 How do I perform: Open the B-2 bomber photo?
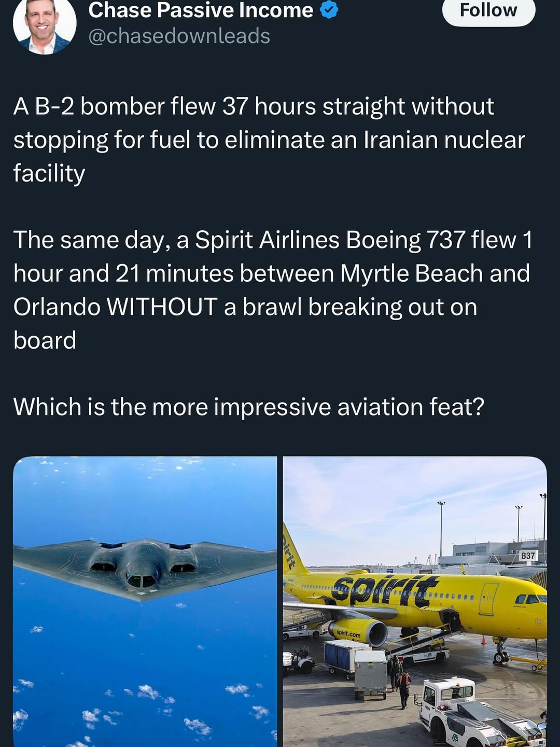point(145,602)
